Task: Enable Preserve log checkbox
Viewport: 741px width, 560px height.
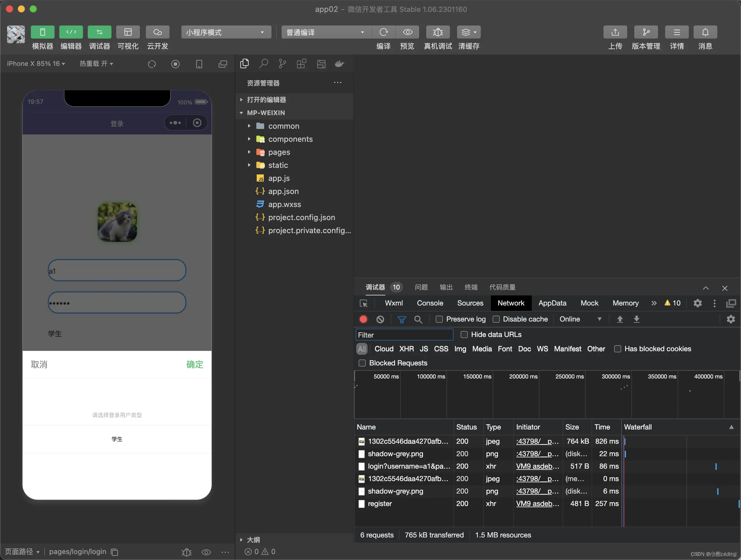Action: [x=439, y=319]
